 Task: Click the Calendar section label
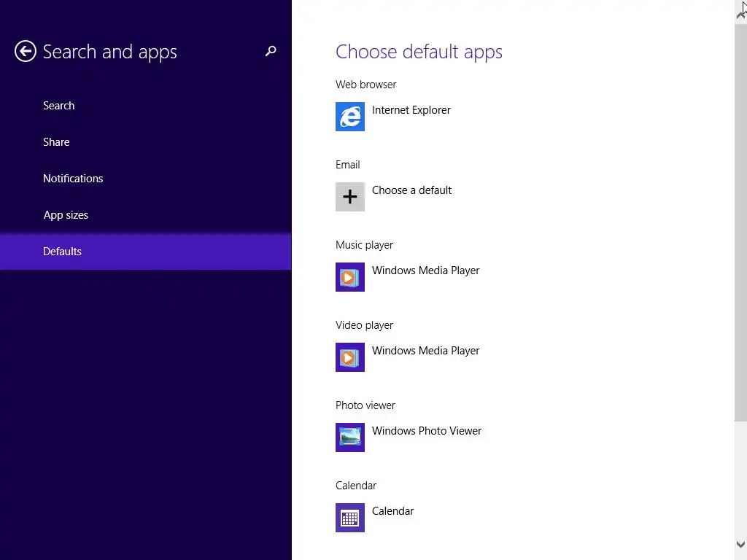[x=355, y=486]
